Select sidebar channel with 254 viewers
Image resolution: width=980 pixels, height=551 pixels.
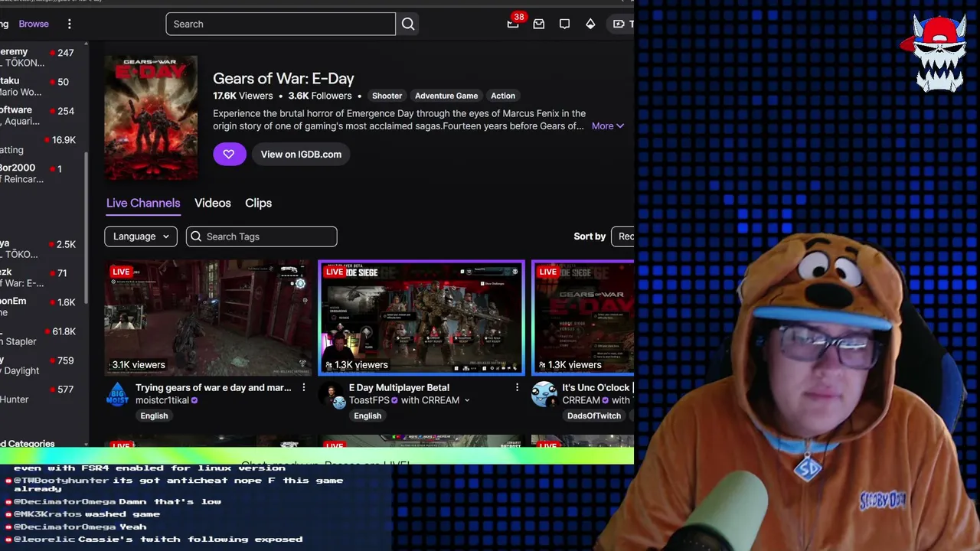pyautogui.click(x=38, y=115)
